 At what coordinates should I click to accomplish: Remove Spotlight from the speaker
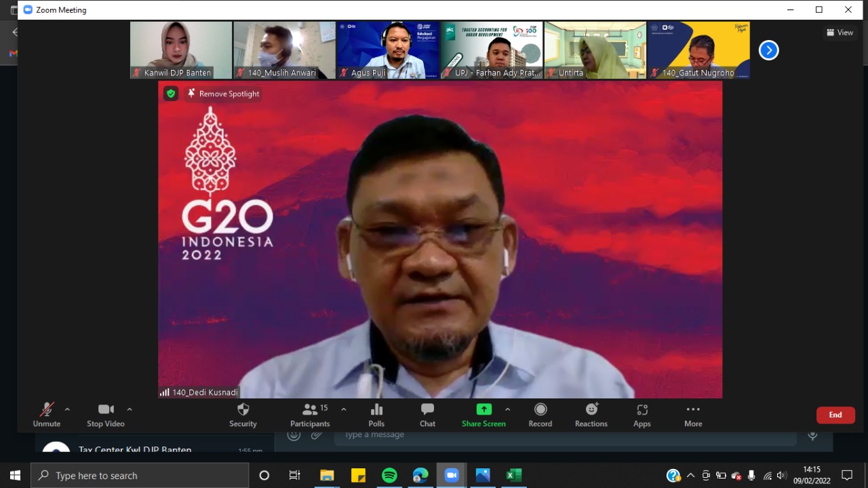click(223, 94)
